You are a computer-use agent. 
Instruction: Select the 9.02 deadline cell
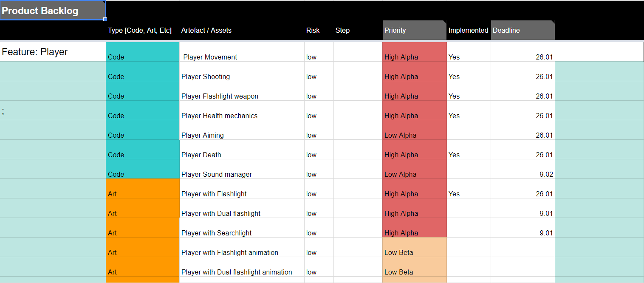pos(523,174)
